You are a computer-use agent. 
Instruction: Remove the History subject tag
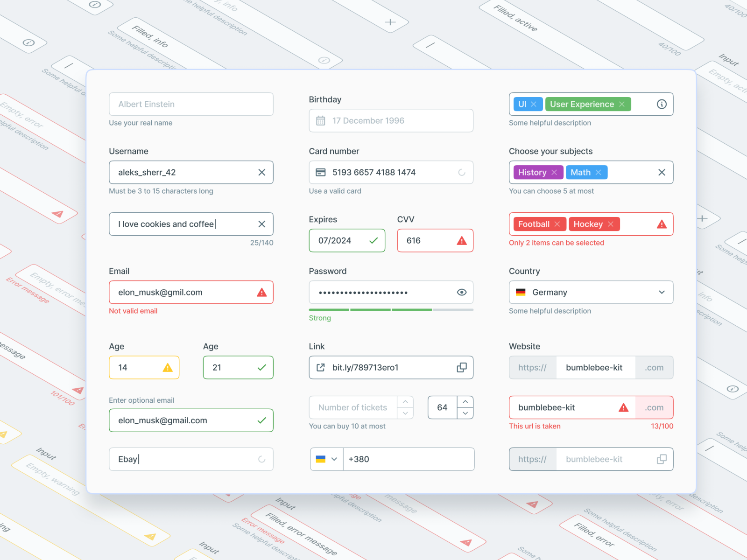click(x=554, y=172)
